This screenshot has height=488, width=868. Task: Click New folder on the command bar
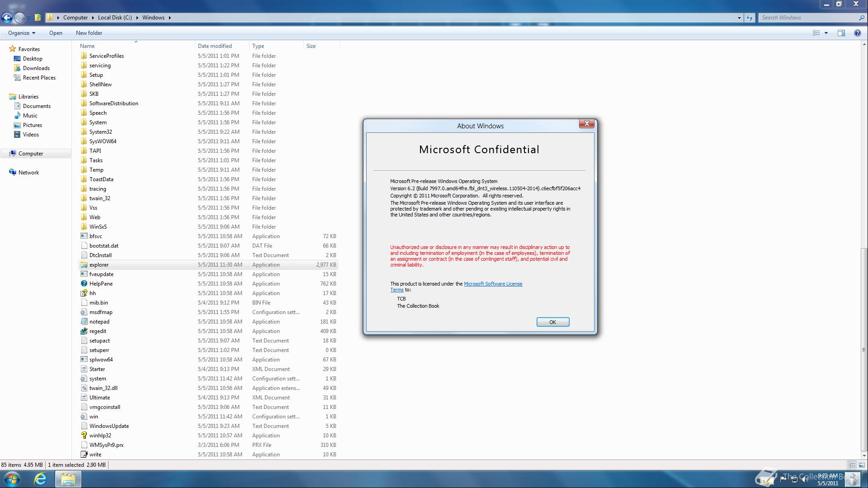pos(89,33)
